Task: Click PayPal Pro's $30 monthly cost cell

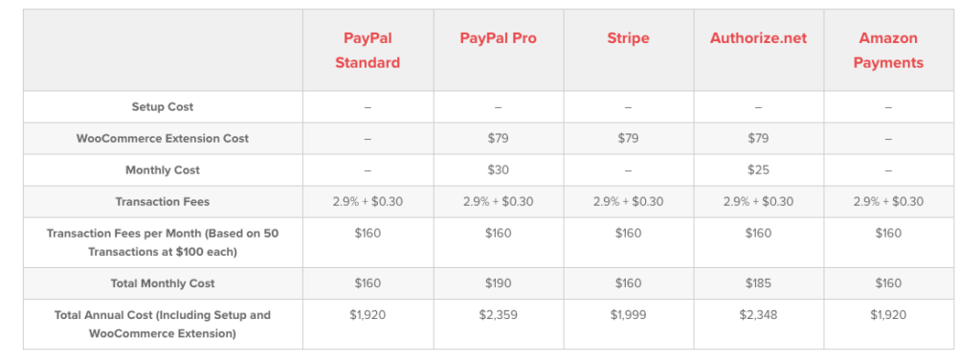Action: pos(498,170)
